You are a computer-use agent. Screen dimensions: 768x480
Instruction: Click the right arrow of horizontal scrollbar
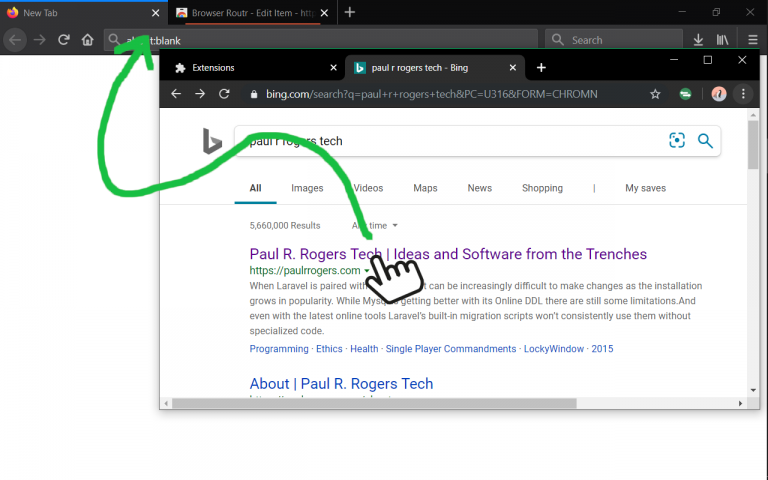tap(740, 403)
